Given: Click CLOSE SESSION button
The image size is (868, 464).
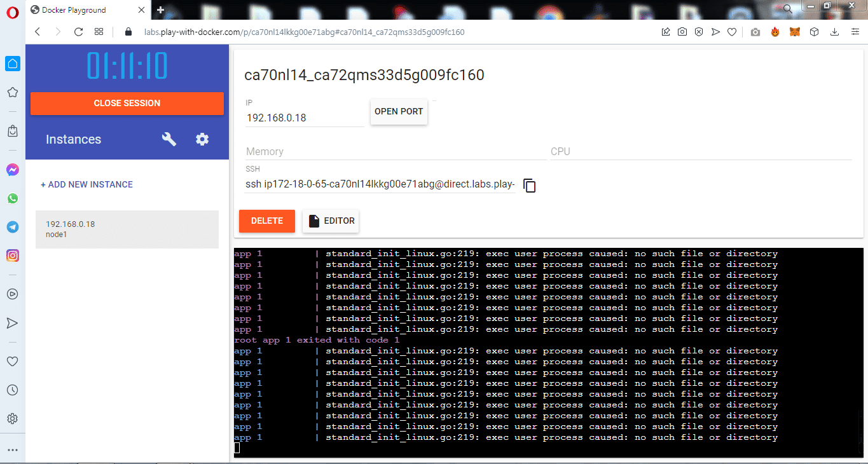Looking at the screenshot, I should coord(127,104).
